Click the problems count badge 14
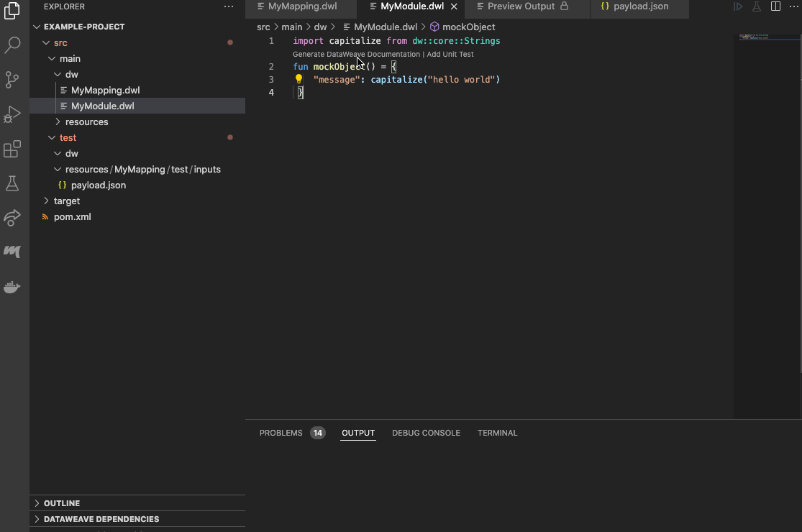802x532 pixels. [318, 433]
